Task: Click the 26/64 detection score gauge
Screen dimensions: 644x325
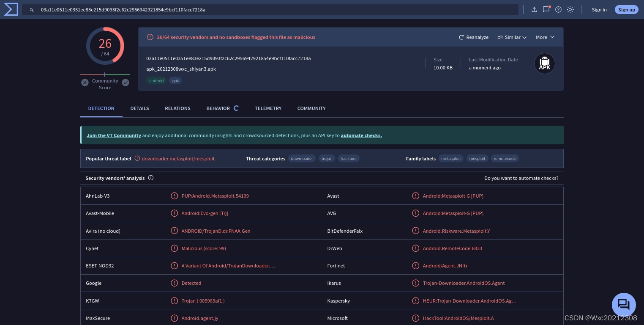Action: [x=105, y=46]
